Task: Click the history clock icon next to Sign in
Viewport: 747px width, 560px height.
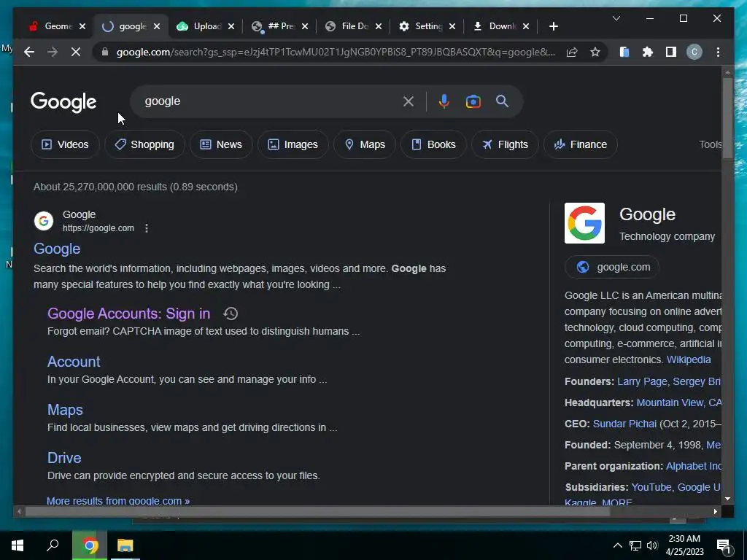Action: click(231, 314)
